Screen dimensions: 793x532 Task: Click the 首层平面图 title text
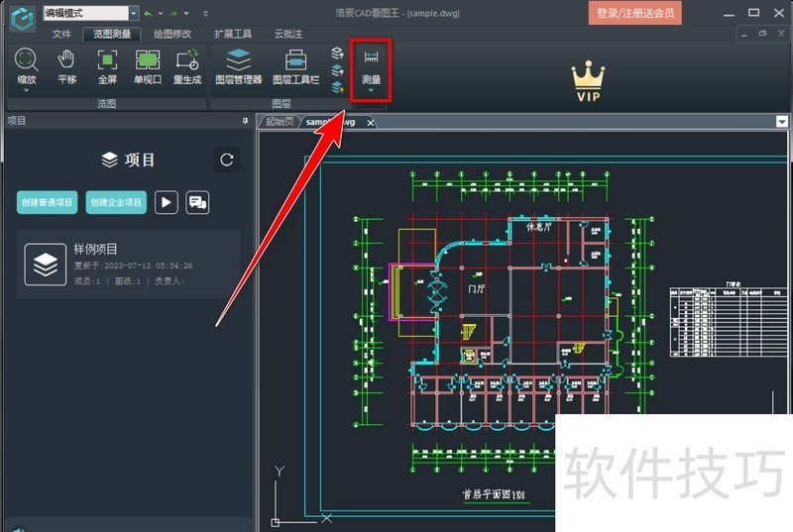click(494, 494)
